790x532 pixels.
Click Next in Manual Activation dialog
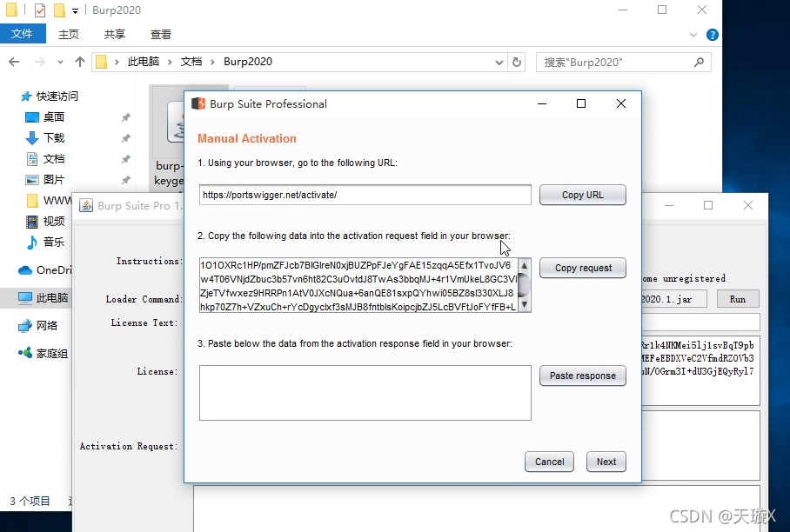point(606,462)
